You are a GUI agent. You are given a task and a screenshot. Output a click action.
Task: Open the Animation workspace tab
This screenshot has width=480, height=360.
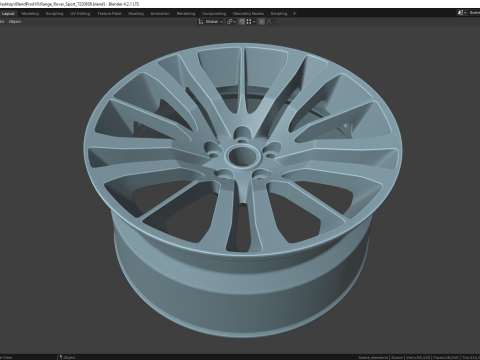tap(160, 14)
